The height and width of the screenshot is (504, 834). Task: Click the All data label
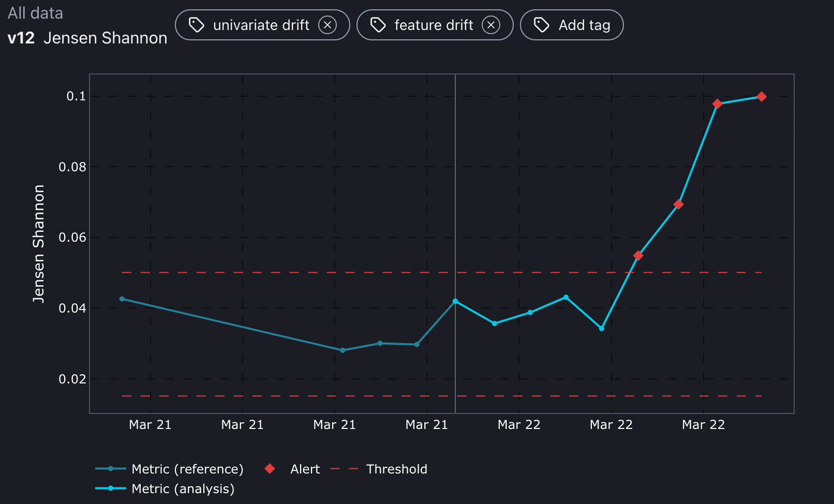point(35,12)
